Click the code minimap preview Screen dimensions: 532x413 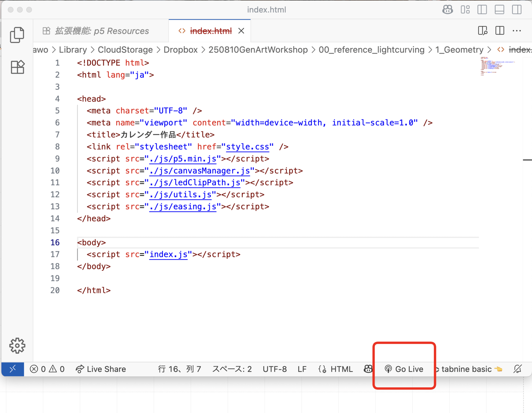(x=497, y=66)
